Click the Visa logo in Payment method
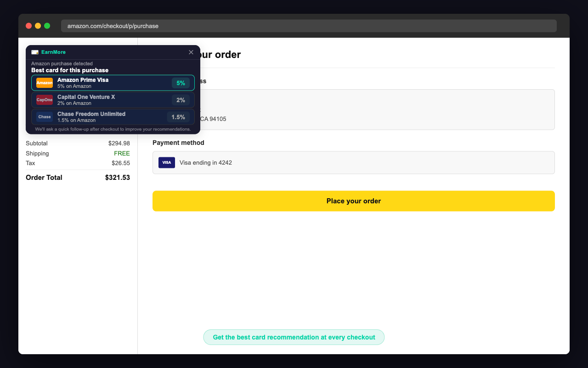This screenshot has width=588, height=368. [167, 162]
